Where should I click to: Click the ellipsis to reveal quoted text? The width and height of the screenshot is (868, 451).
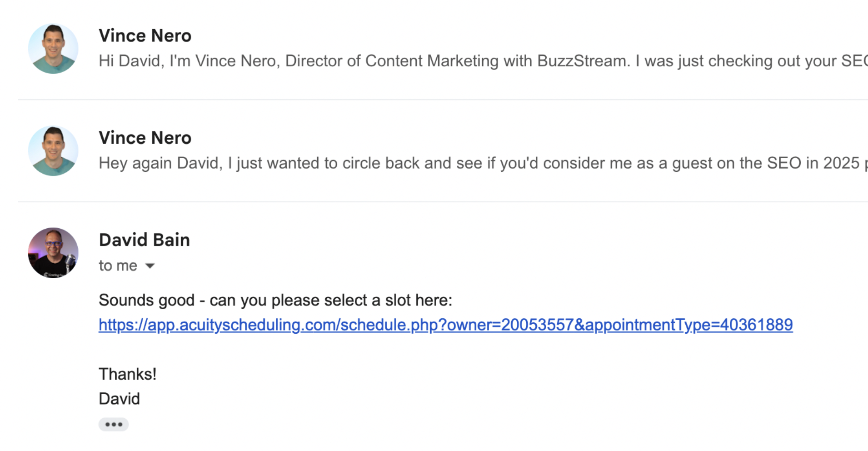click(113, 424)
